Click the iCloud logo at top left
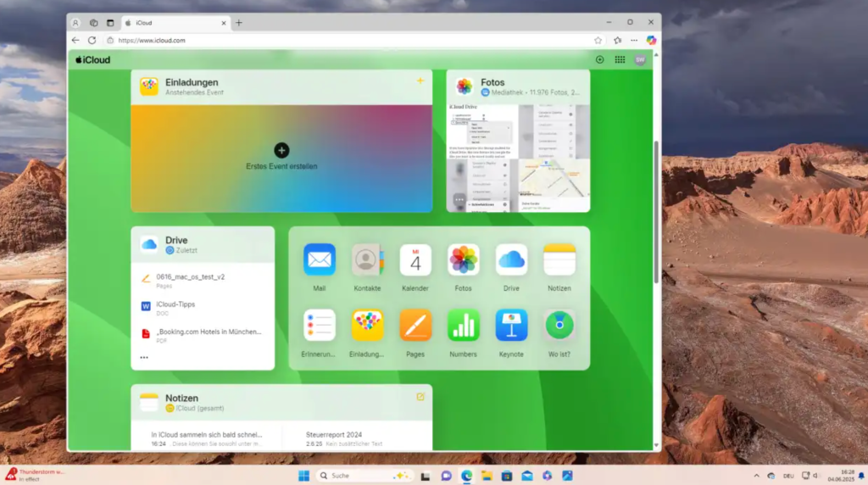 pos(93,60)
